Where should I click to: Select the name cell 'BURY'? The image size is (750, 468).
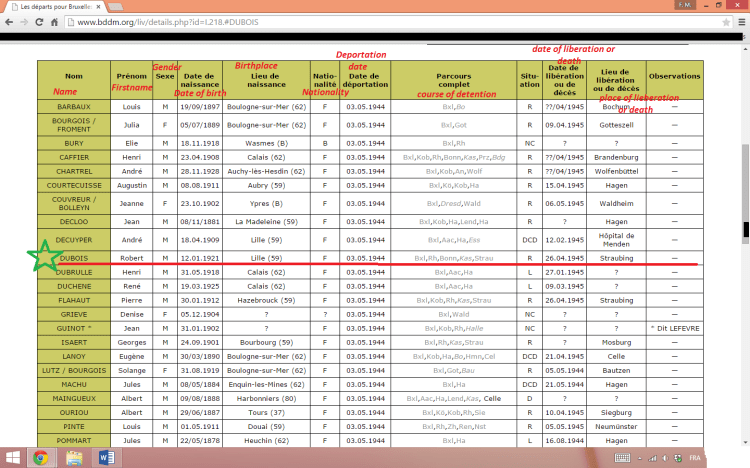tap(74, 143)
